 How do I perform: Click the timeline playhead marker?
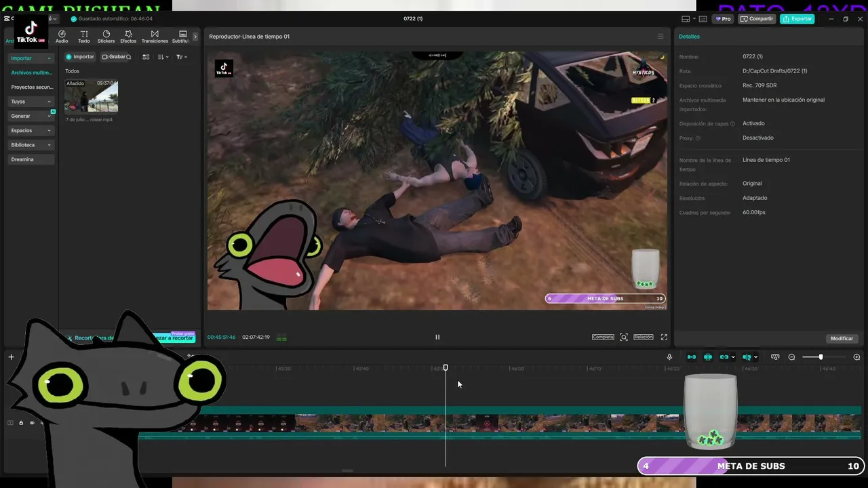coord(446,367)
